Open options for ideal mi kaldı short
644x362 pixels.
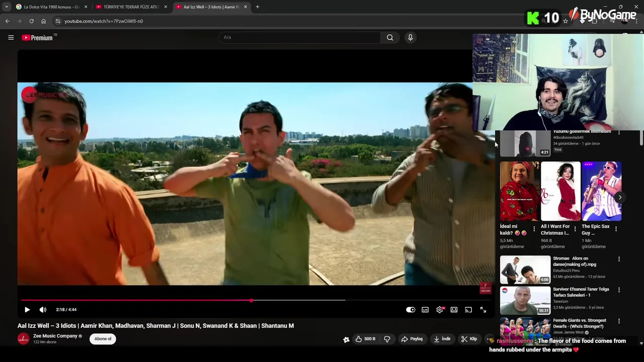[534, 229]
